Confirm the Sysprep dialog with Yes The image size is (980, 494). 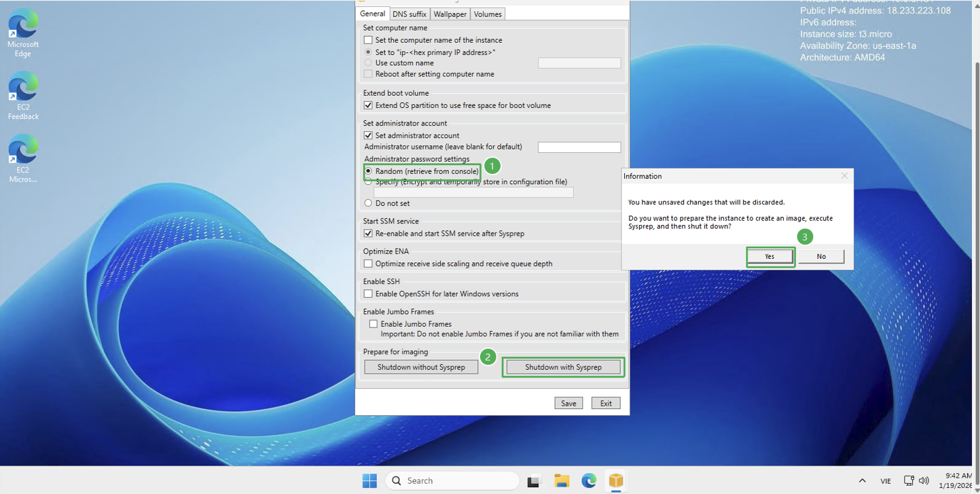click(x=770, y=256)
